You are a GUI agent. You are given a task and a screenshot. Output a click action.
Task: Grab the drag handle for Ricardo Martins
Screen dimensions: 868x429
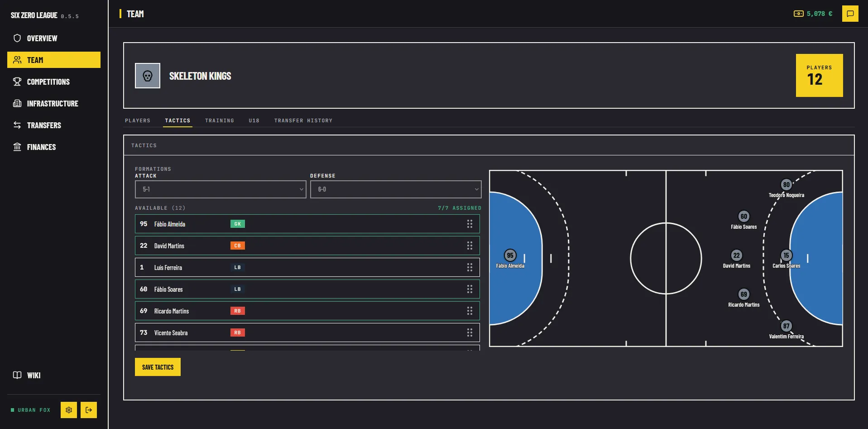[470, 311]
